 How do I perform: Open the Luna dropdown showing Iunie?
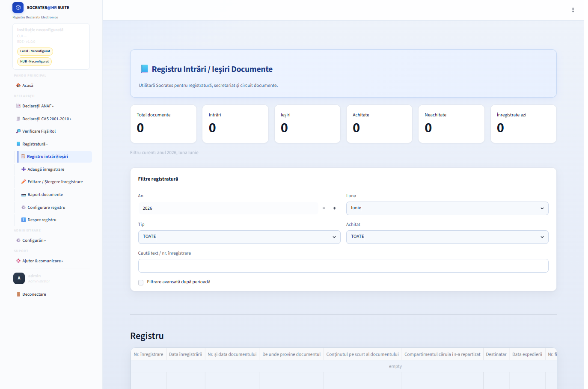447,208
